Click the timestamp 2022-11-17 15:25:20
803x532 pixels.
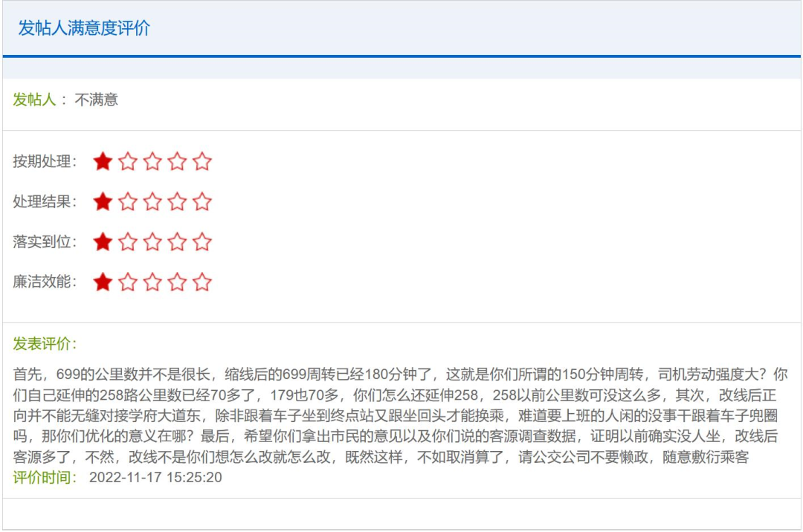(155, 477)
